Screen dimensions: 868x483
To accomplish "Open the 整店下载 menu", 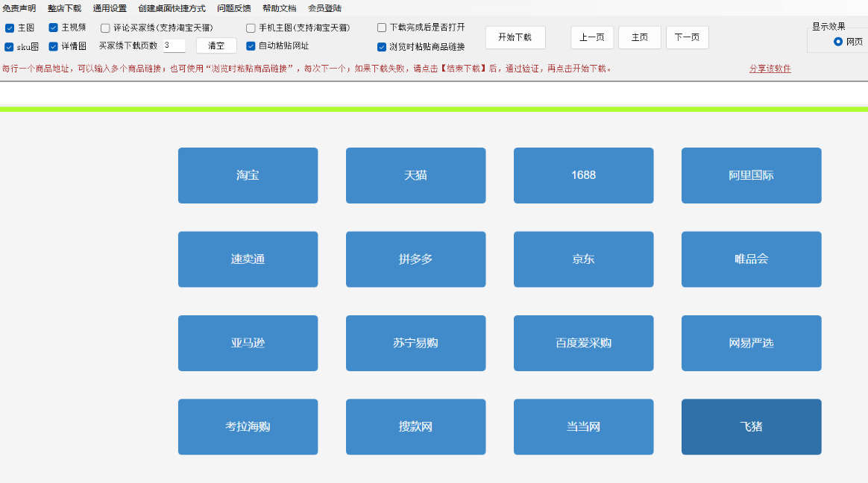I will click(x=64, y=8).
